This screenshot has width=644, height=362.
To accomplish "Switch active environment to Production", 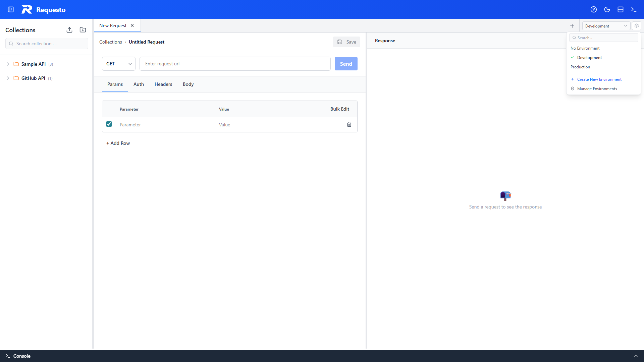I will pyautogui.click(x=580, y=67).
